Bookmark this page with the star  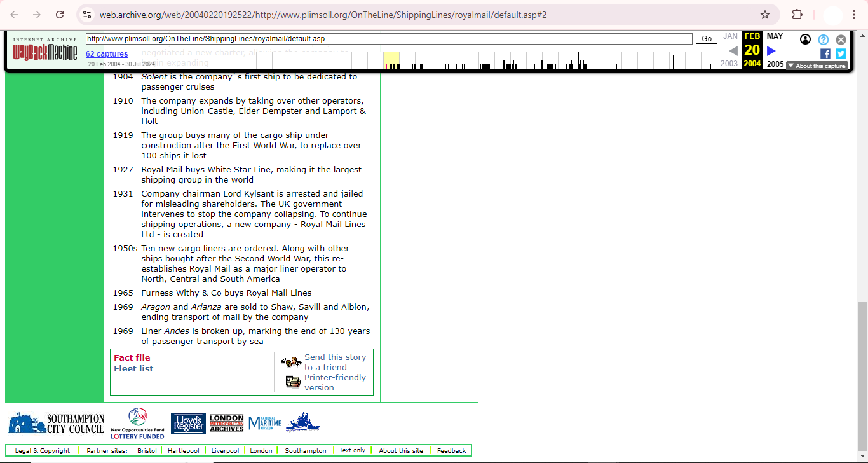pyautogui.click(x=765, y=15)
